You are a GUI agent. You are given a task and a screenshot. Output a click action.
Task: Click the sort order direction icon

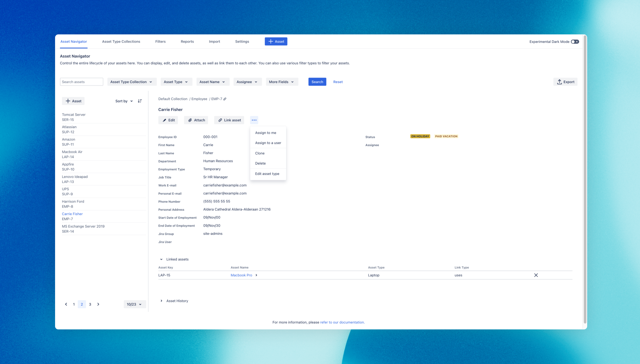click(x=140, y=101)
